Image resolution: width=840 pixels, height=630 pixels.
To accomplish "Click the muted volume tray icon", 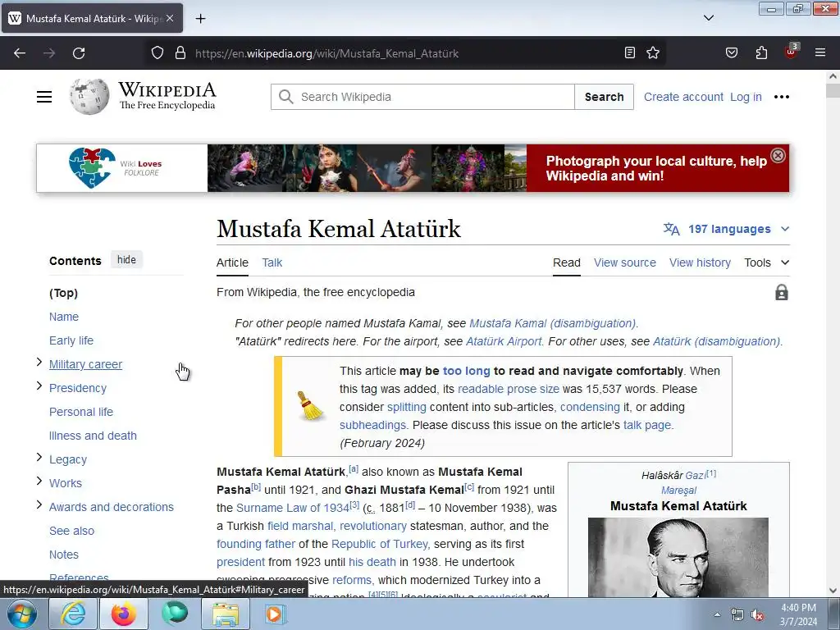I will [x=757, y=615].
